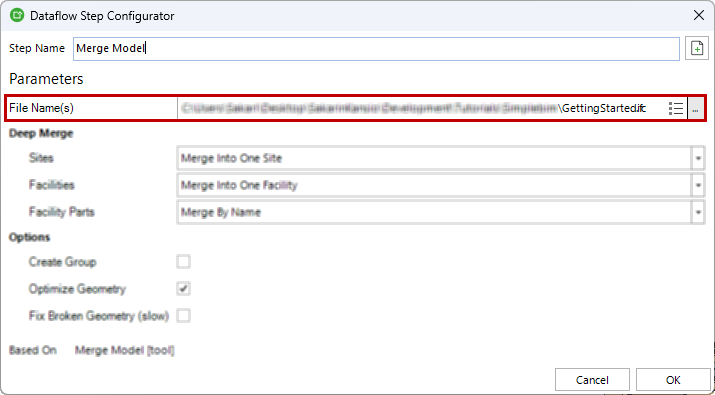Click the Optimize Geometry label

77,289
